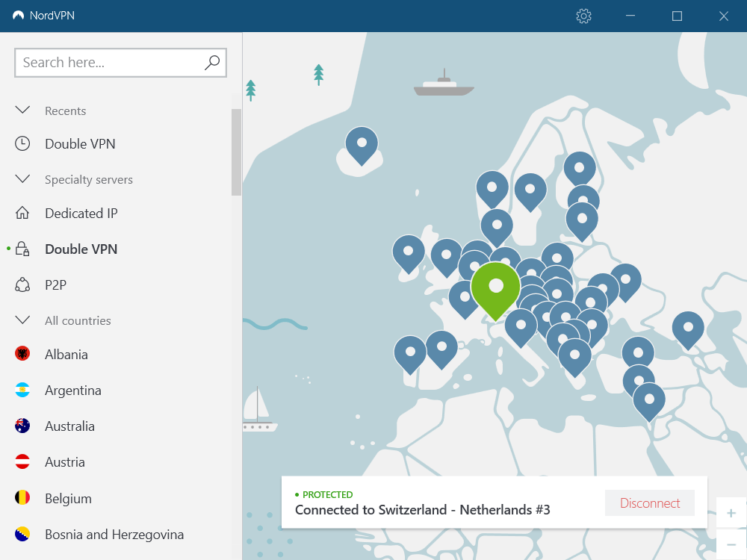747x560 pixels.
Task: Click the server list scrollbar thumb
Action: [x=236, y=152]
